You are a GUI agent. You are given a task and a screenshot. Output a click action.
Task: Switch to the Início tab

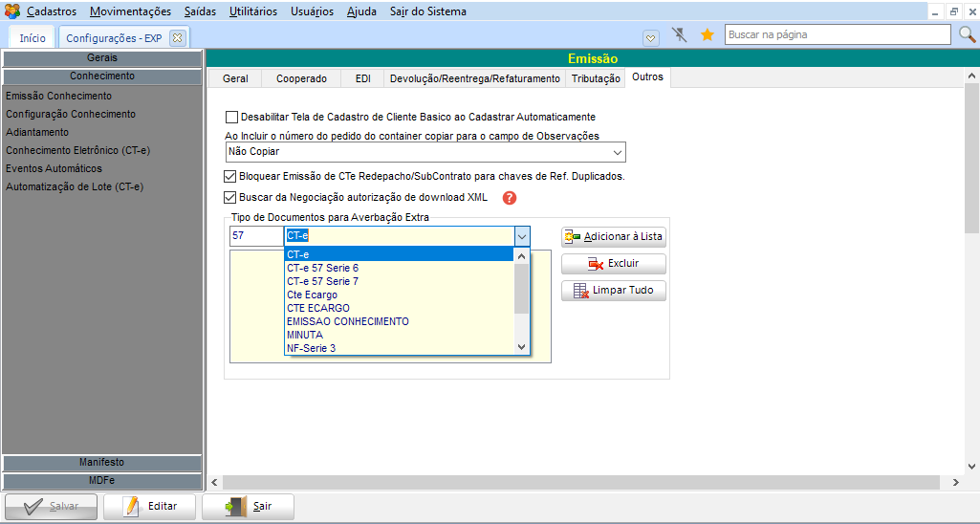[33, 38]
